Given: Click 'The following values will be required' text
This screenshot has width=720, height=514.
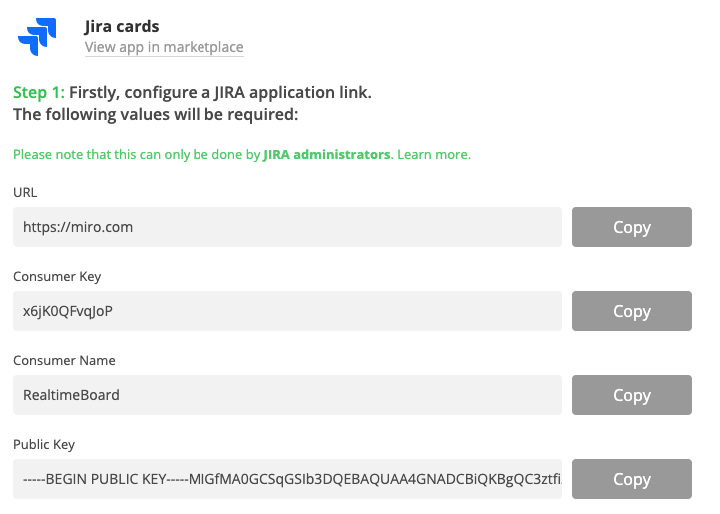Looking at the screenshot, I should [155, 114].
